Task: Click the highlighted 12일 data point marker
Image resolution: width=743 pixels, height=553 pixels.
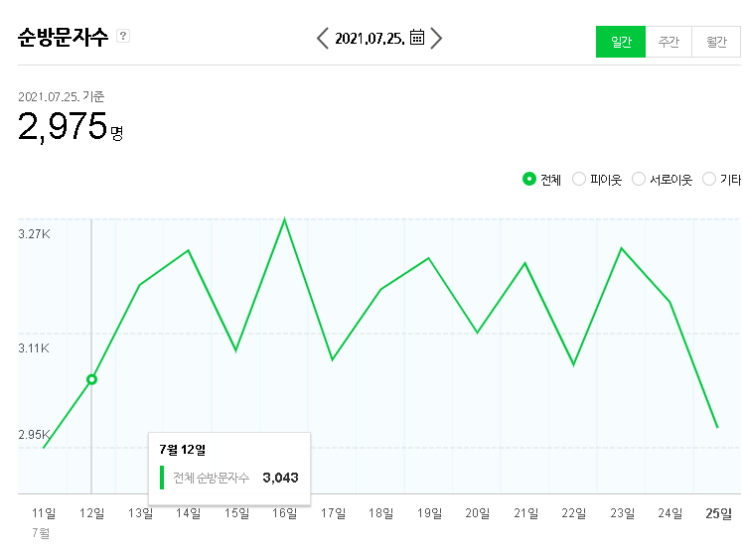Action: pyautogui.click(x=92, y=379)
